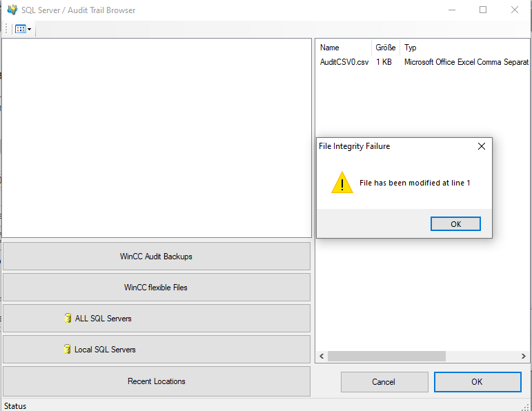Image resolution: width=532 pixels, height=411 pixels.
Task: Close the File Integrity Failure dialog
Action: click(482, 146)
